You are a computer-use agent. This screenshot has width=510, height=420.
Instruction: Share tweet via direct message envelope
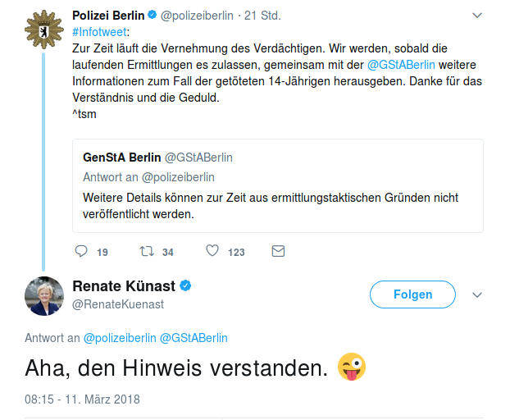(278, 251)
